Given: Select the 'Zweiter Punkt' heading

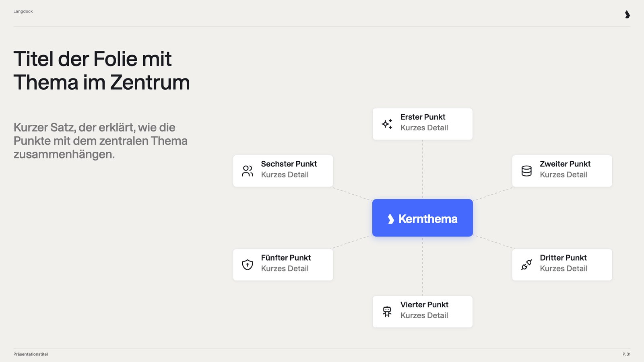Looking at the screenshot, I should coord(565,164).
